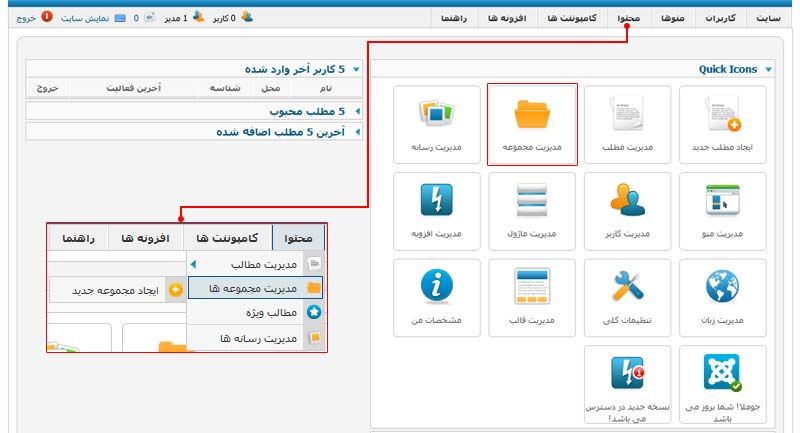Open the ایجاد مطلب جدید quick icon

pos(722,124)
